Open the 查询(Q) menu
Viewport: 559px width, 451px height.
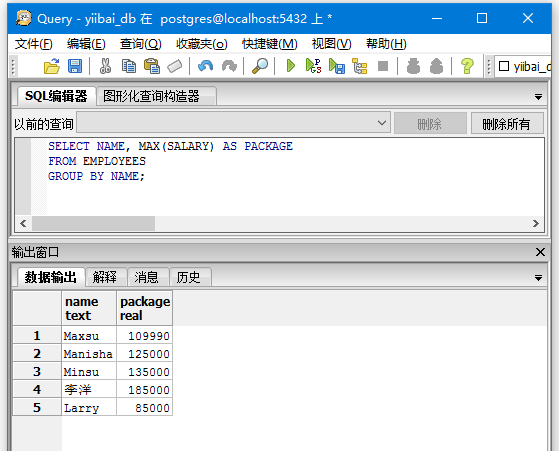tap(140, 44)
